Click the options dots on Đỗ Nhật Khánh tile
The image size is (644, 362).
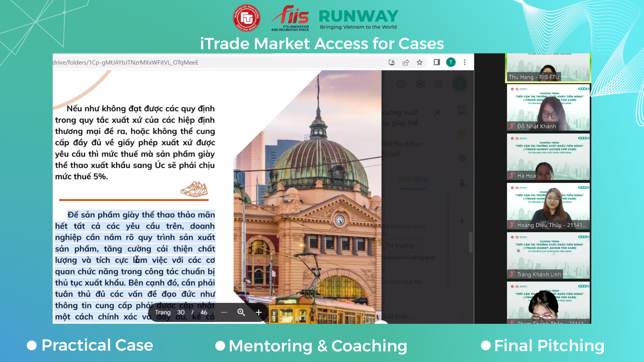583,89
